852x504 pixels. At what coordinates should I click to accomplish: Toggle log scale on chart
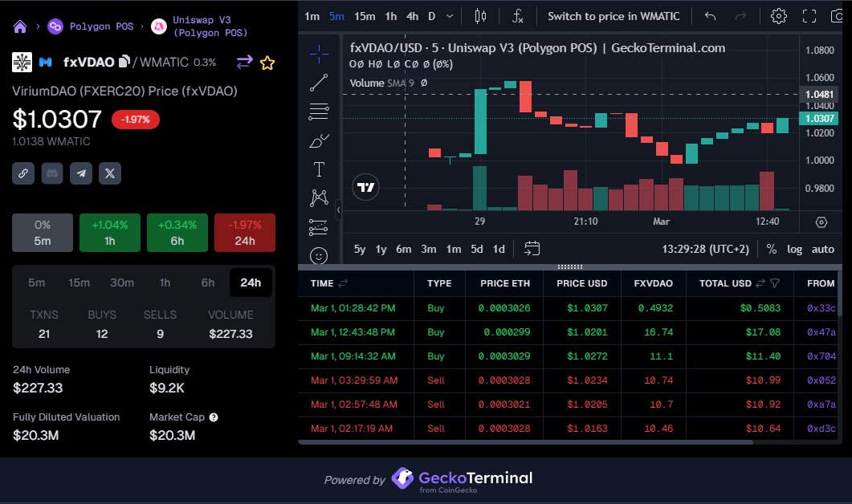click(x=794, y=250)
